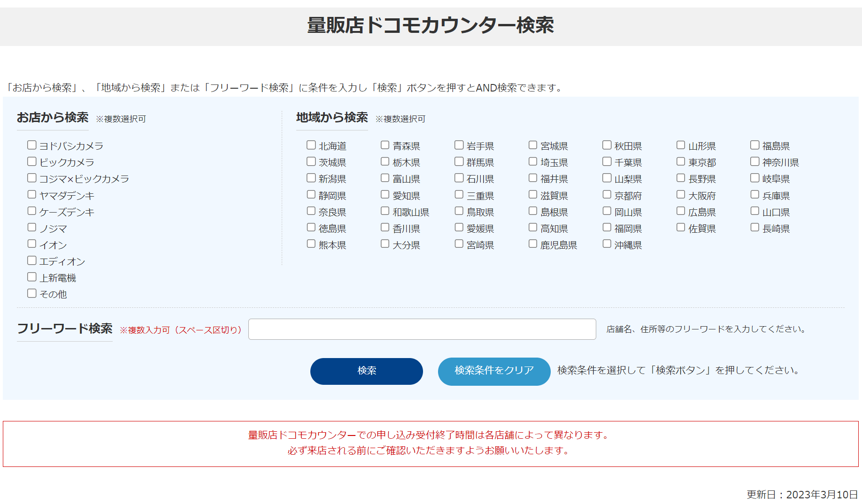This screenshot has height=504, width=862.
Task: Check the 上新電機 checkbox
Action: (x=32, y=277)
